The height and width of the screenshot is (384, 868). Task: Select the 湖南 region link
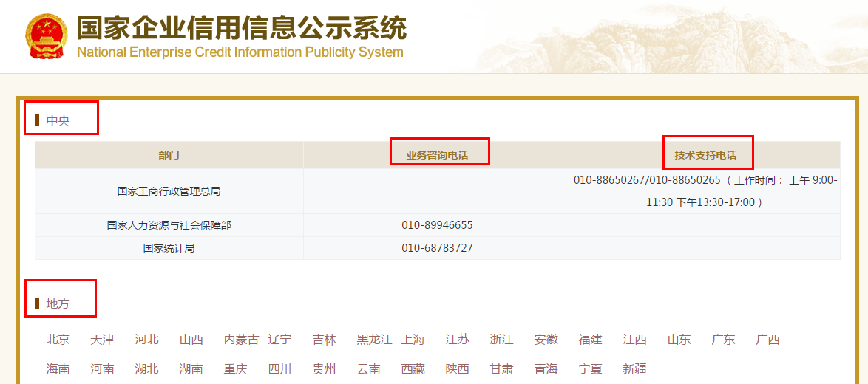tap(191, 368)
